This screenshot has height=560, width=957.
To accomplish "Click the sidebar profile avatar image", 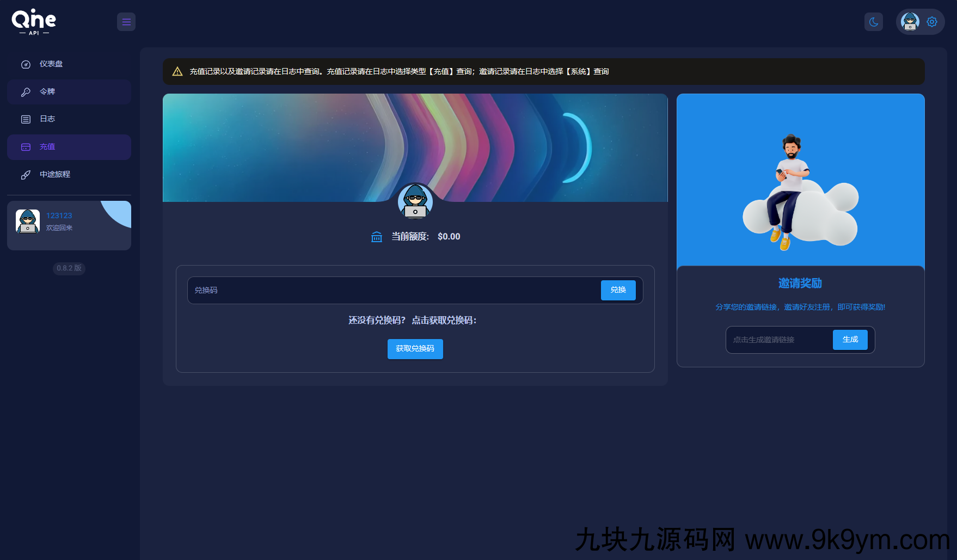I will (x=28, y=221).
